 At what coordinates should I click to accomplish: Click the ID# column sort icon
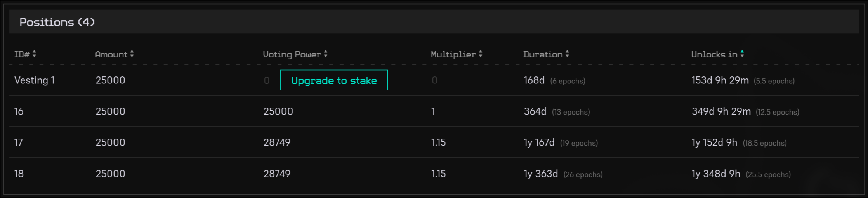coord(34,54)
